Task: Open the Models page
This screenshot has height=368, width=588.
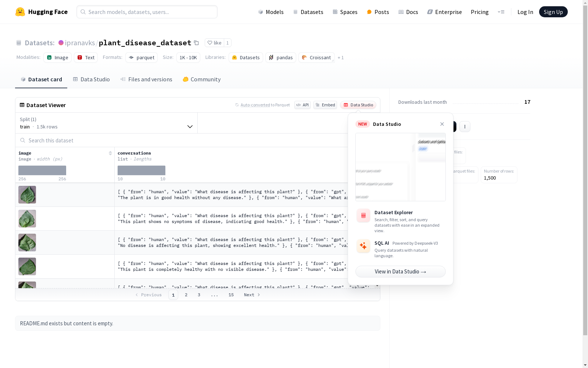Action: click(x=271, y=12)
